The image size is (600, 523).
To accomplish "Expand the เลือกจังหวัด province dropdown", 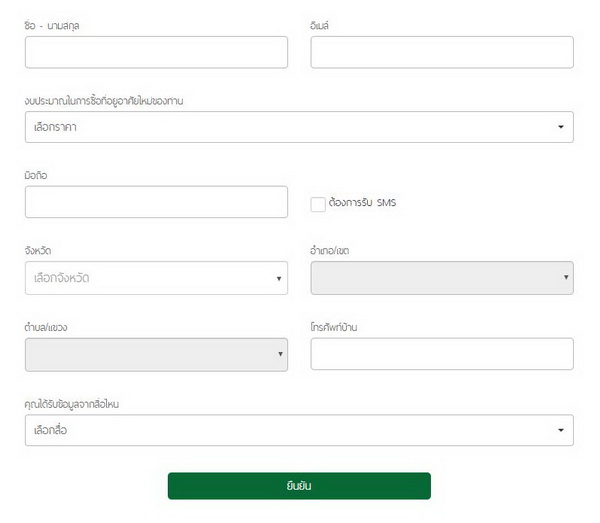I will pos(156,278).
